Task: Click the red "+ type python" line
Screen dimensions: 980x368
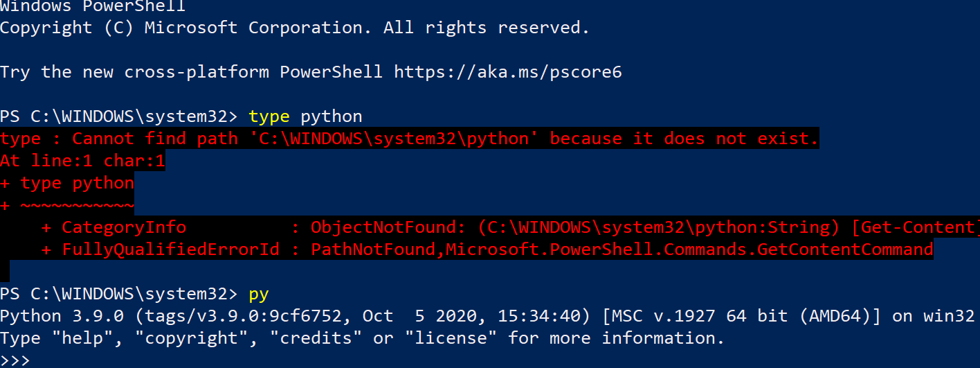Action: pyautogui.click(x=67, y=183)
